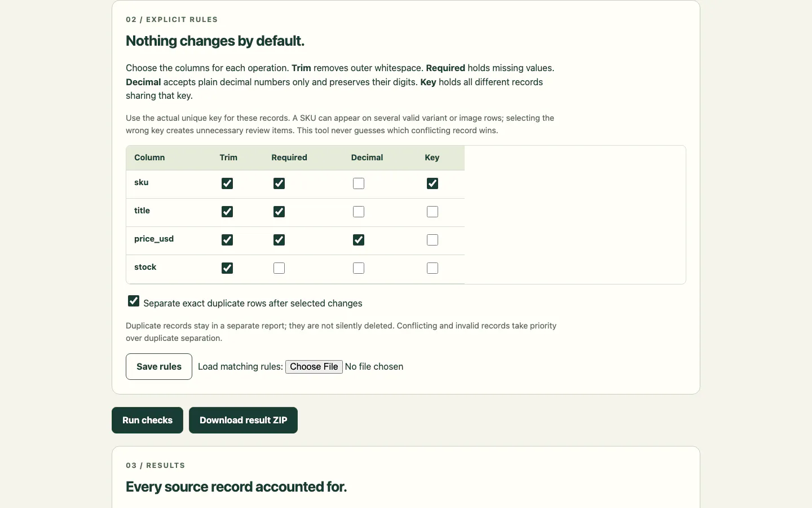Uncheck Trim for the price_usd column
Image resolution: width=812 pixels, height=508 pixels.
(227, 240)
